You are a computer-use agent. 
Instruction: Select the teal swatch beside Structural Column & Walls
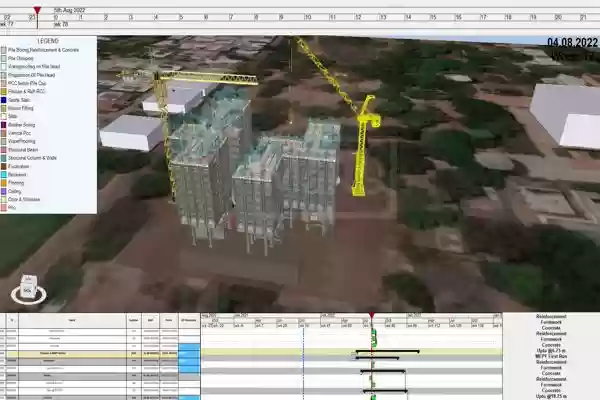tap(4, 158)
